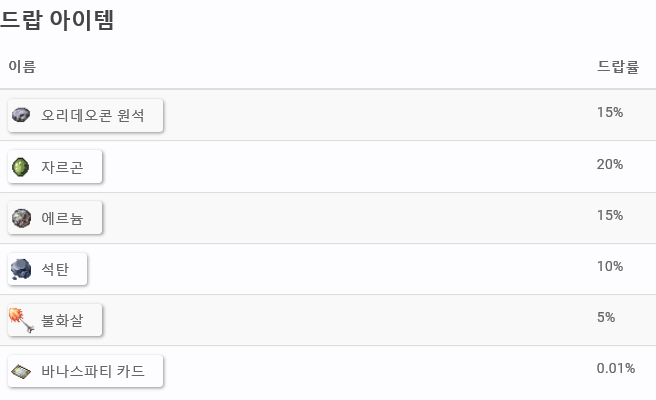Click the 20% drop rate for 자르곤
656x400 pixels.
610,164
